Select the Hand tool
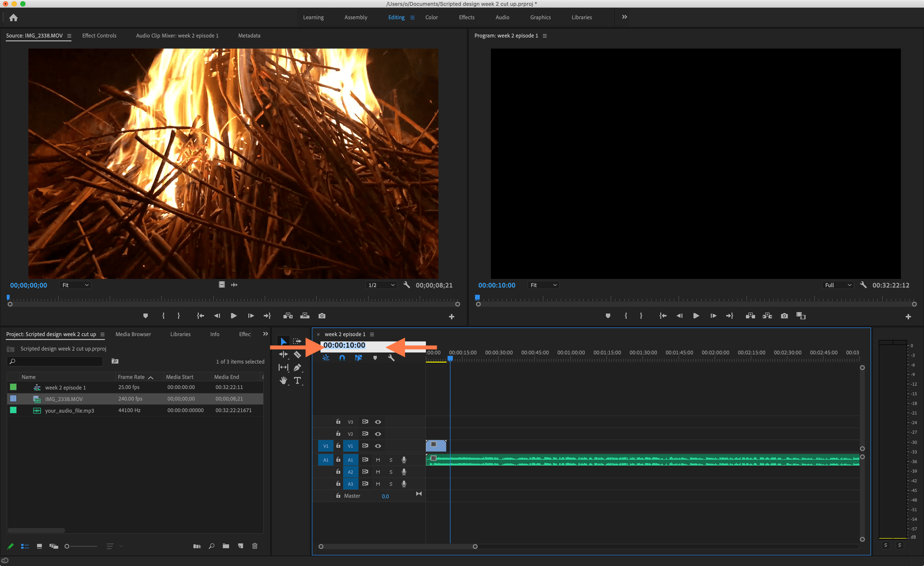The image size is (924, 566). coord(283,380)
